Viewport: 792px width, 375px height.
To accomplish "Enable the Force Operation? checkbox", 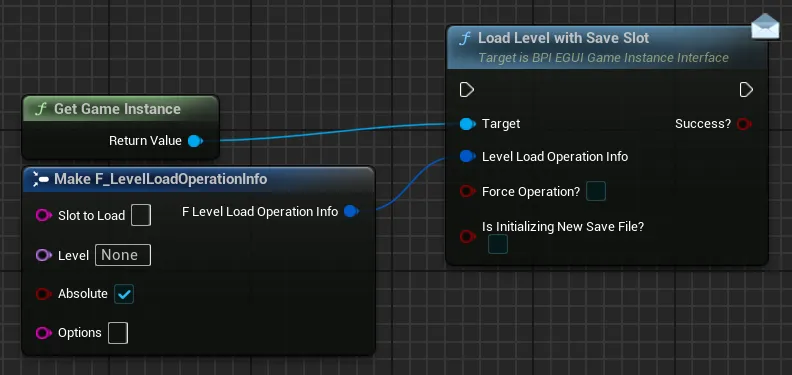I will (x=596, y=192).
